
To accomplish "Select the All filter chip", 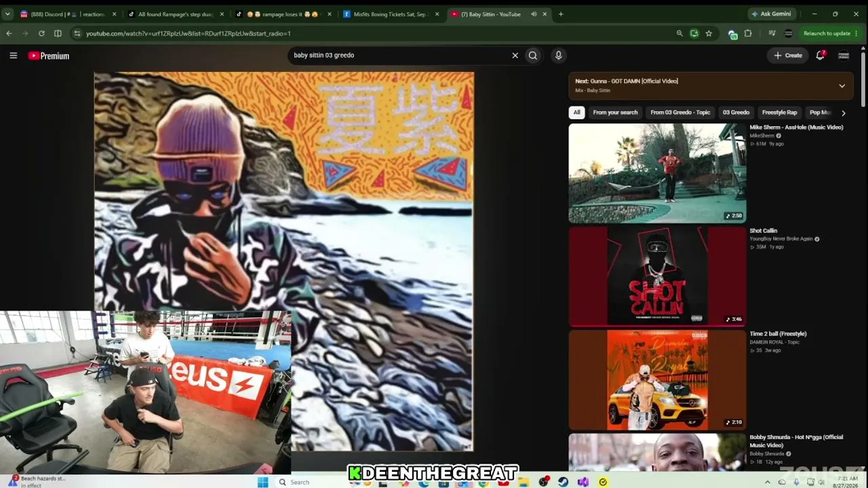I will click(x=576, y=113).
